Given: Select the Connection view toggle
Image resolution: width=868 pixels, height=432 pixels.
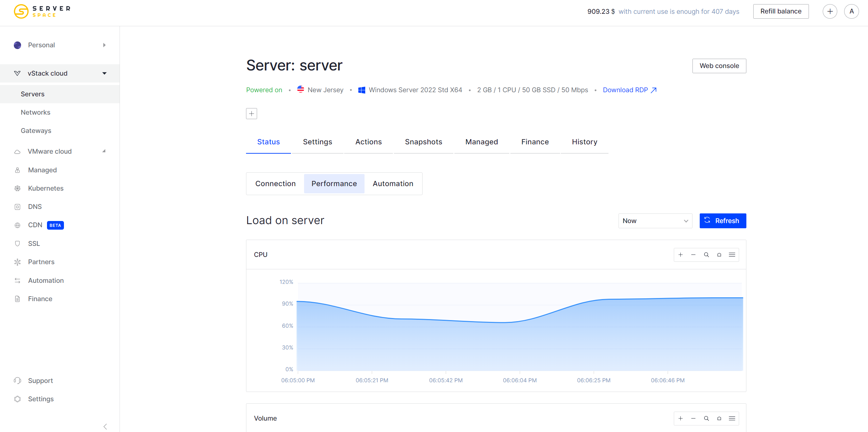Looking at the screenshot, I should tap(275, 183).
